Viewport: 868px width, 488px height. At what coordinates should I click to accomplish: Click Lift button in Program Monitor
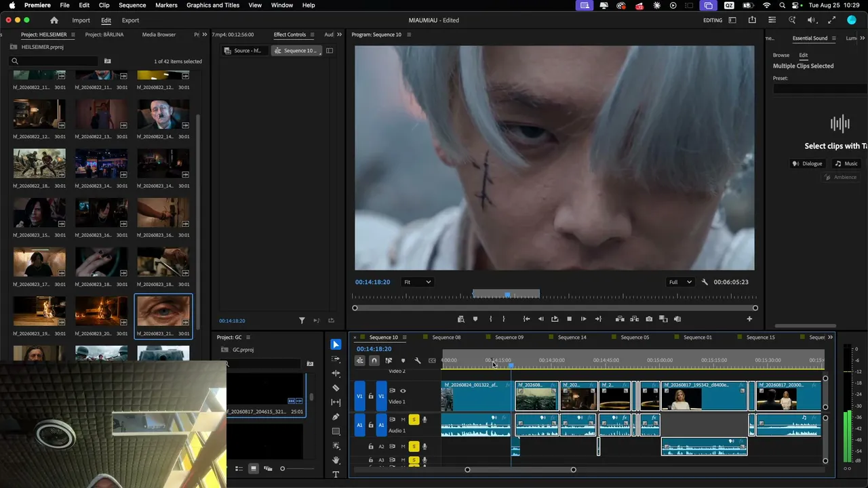pyautogui.click(x=620, y=319)
